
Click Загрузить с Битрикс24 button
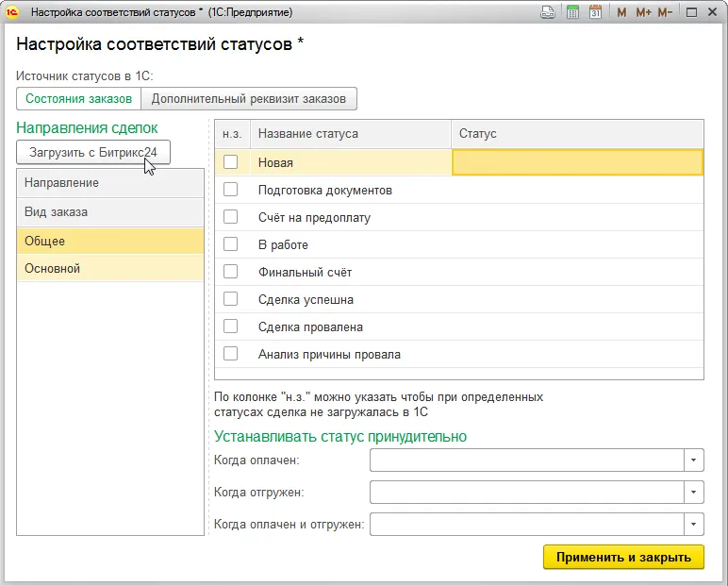coord(93,151)
